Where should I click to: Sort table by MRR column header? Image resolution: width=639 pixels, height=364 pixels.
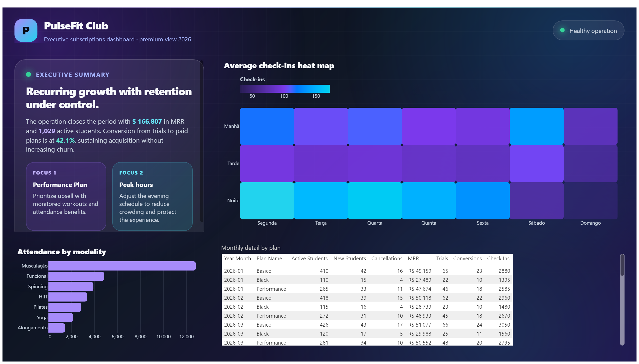tap(413, 259)
